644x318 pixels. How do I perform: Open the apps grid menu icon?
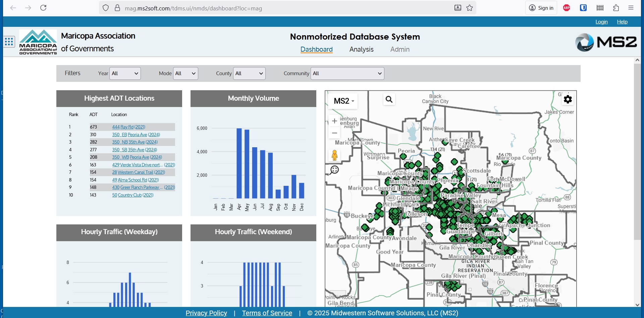click(x=9, y=42)
